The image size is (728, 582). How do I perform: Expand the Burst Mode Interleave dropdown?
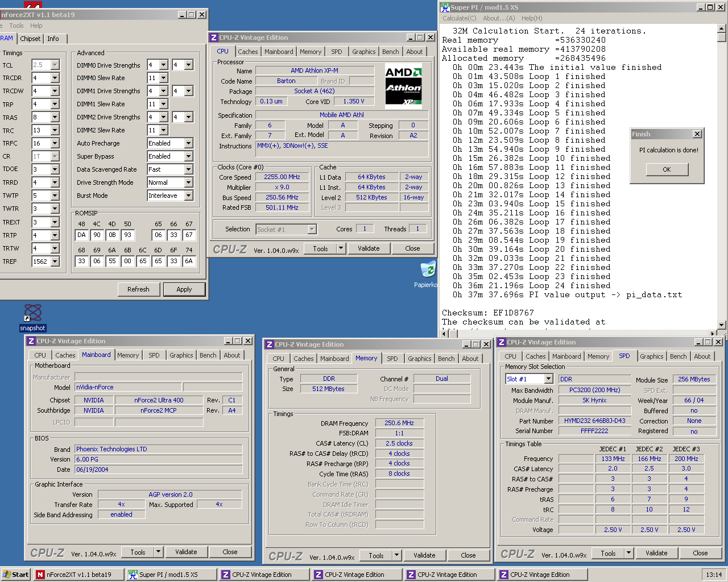[x=188, y=196]
